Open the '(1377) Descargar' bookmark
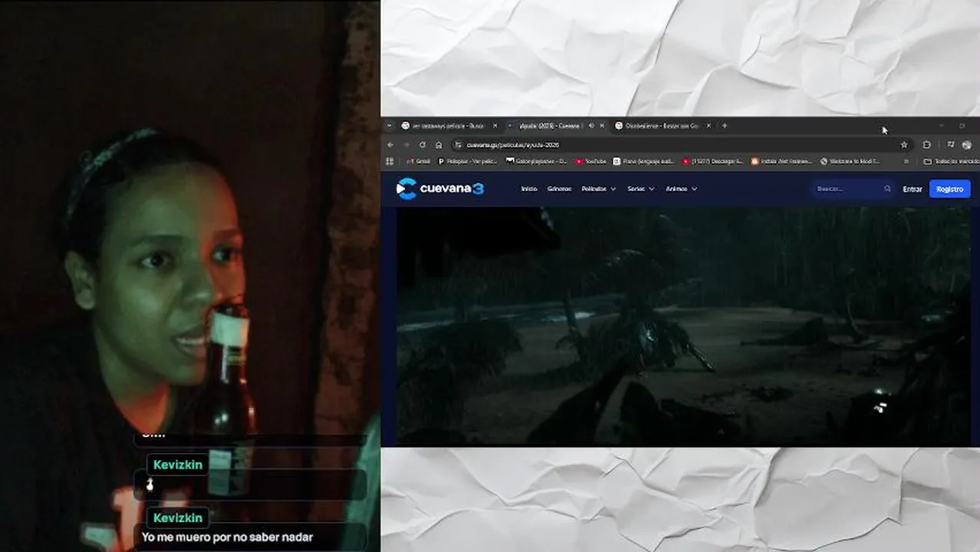 pos(714,162)
